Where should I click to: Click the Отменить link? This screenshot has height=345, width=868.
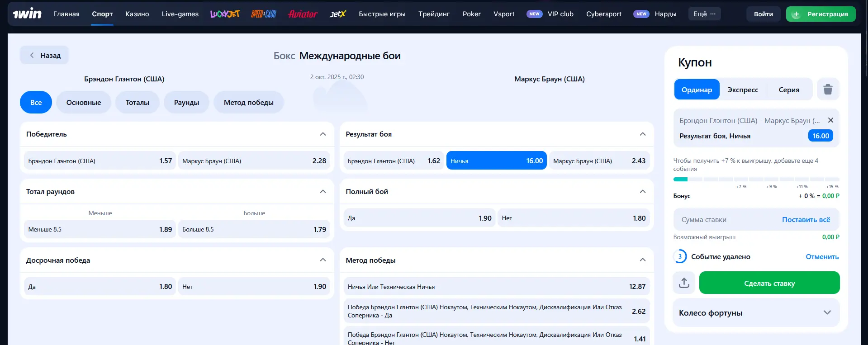tap(822, 257)
